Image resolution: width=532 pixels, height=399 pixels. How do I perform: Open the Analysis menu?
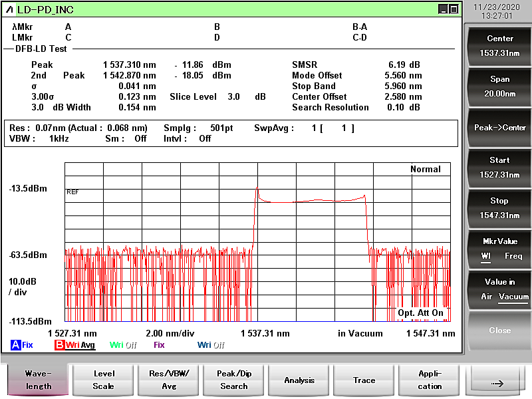pyautogui.click(x=299, y=380)
